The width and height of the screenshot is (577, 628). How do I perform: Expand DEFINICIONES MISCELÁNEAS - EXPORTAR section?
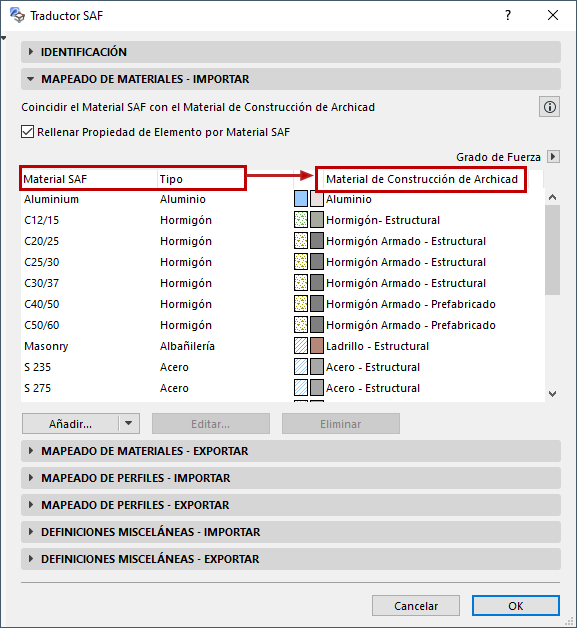290,559
